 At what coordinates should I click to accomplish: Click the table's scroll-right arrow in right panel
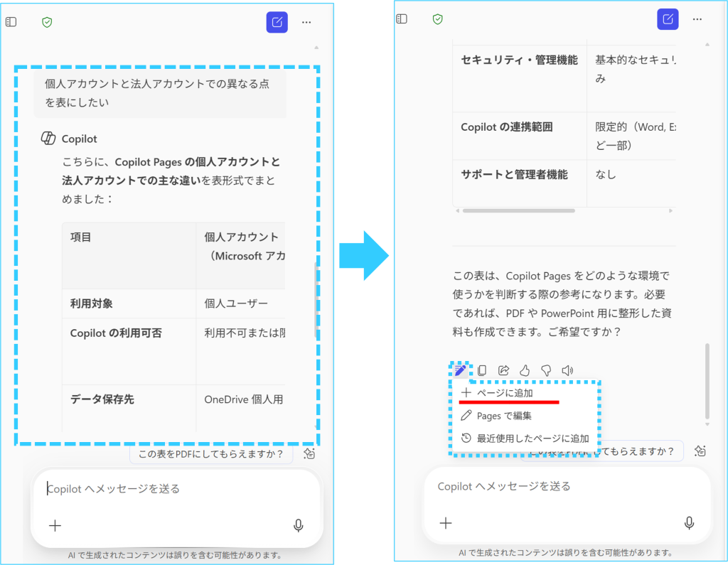click(x=670, y=211)
